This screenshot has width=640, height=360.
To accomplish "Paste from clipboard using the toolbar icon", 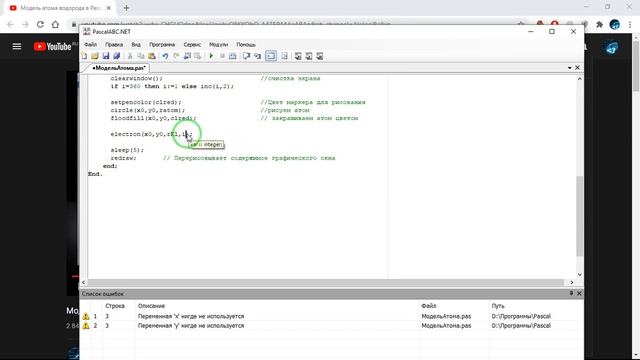I will (152, 56).
